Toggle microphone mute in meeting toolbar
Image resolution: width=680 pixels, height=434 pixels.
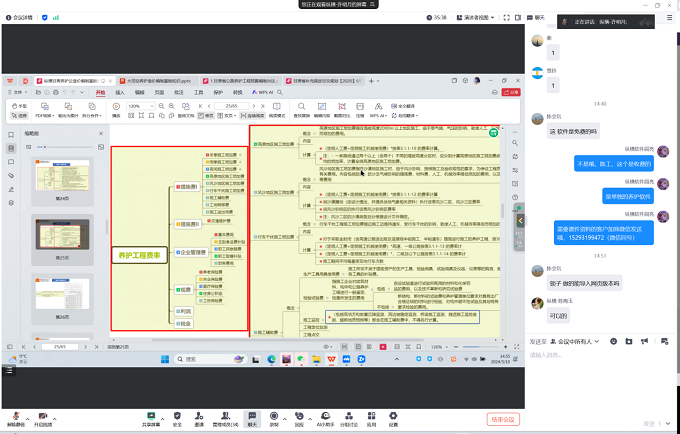[x=16, y=417]
